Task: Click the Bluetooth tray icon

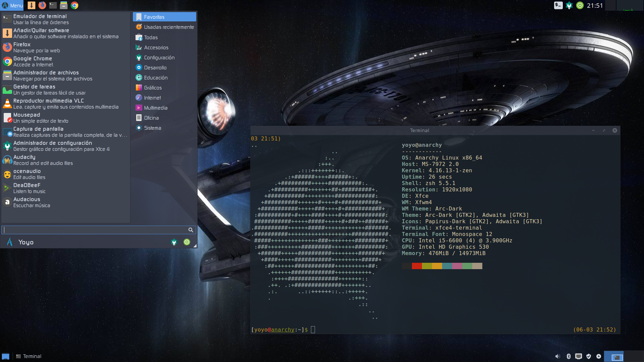Action: pos(569,356)
